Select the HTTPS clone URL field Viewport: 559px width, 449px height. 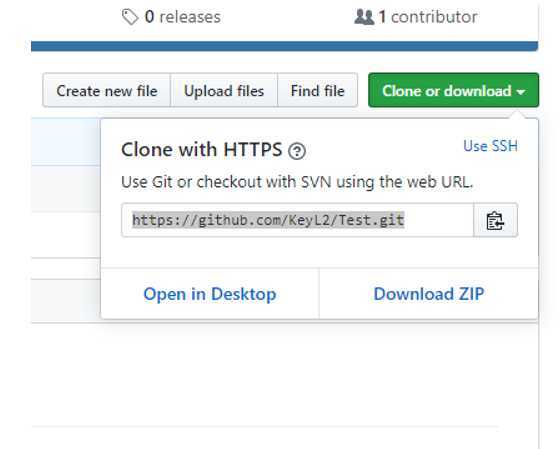click(298, 220)
